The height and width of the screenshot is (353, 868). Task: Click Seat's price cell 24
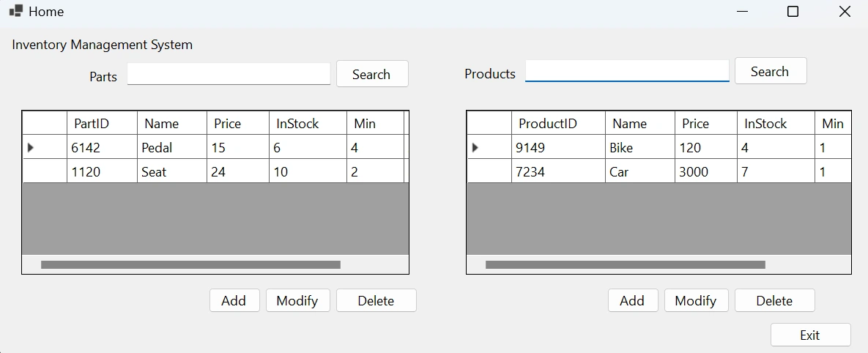click(x=238, y=171)
